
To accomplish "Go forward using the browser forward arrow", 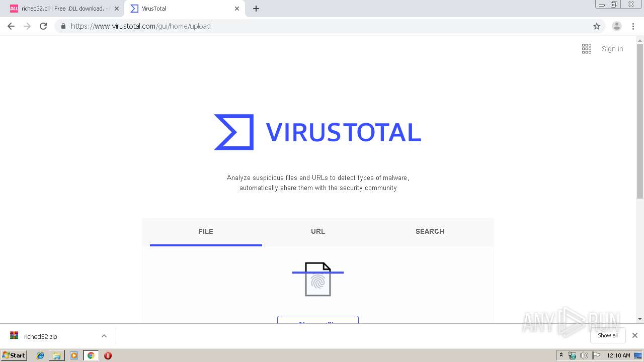I will pos(27,26).
